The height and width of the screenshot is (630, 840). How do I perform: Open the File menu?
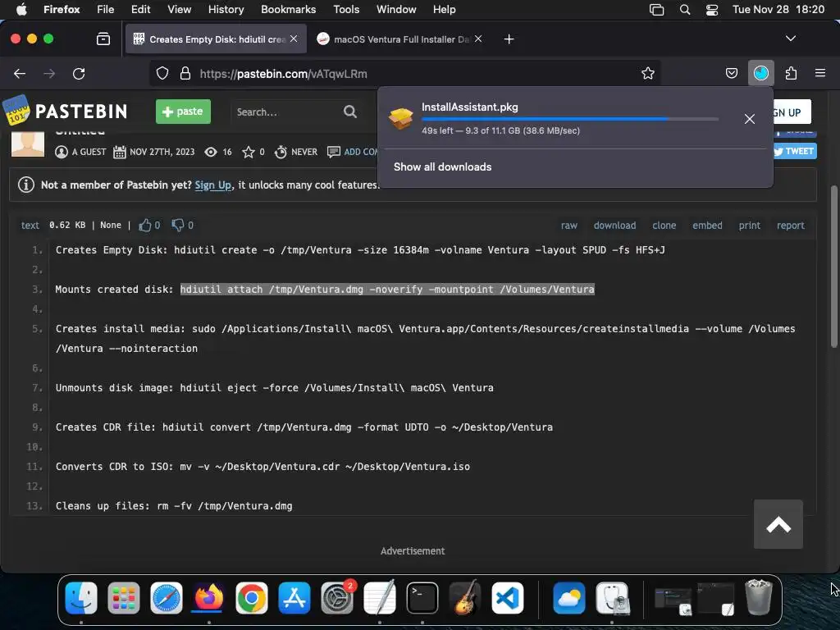[106, 9]
